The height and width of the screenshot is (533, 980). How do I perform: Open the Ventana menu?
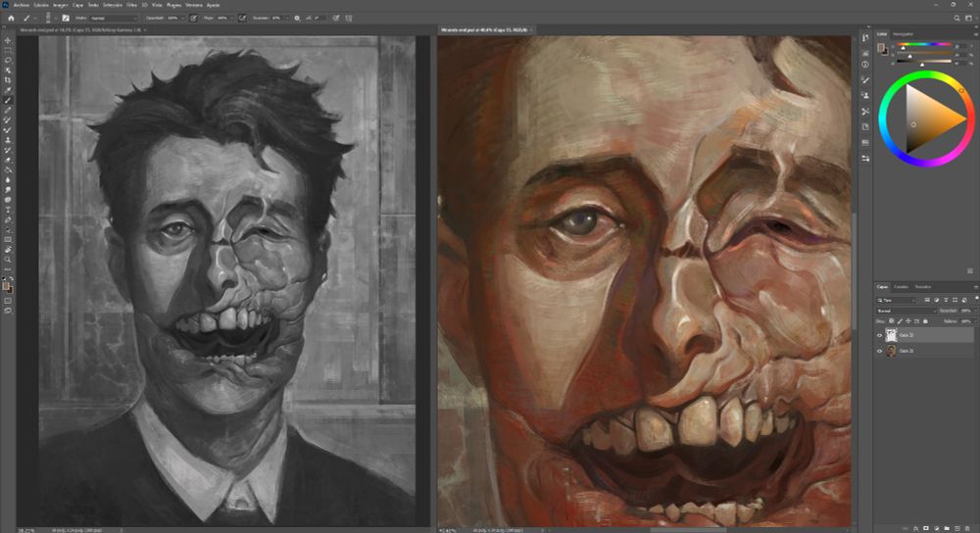click(x=194, y=4)
